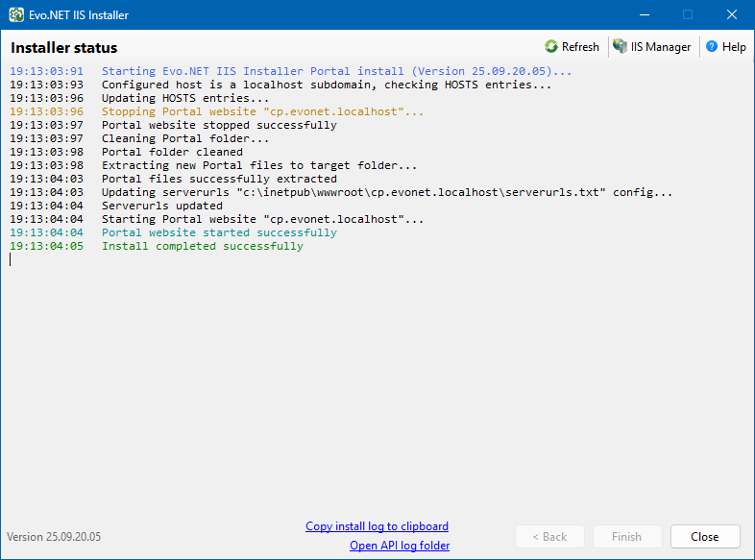Click the green Refresh icon

[x=551, y=47]
